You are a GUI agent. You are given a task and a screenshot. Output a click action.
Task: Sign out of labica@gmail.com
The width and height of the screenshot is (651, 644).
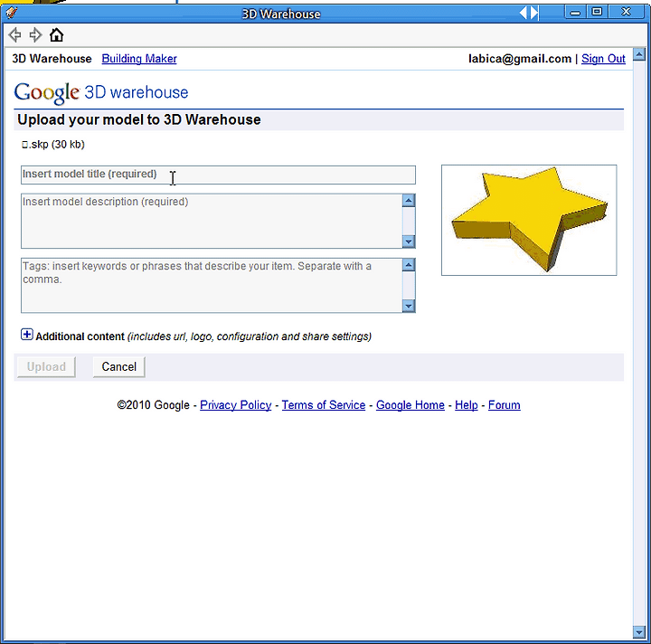(x=603, y=59)
